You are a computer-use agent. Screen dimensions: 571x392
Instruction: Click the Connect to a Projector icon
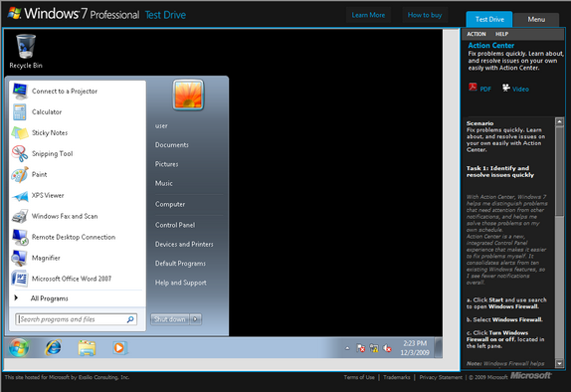click(x=20, y=92)
